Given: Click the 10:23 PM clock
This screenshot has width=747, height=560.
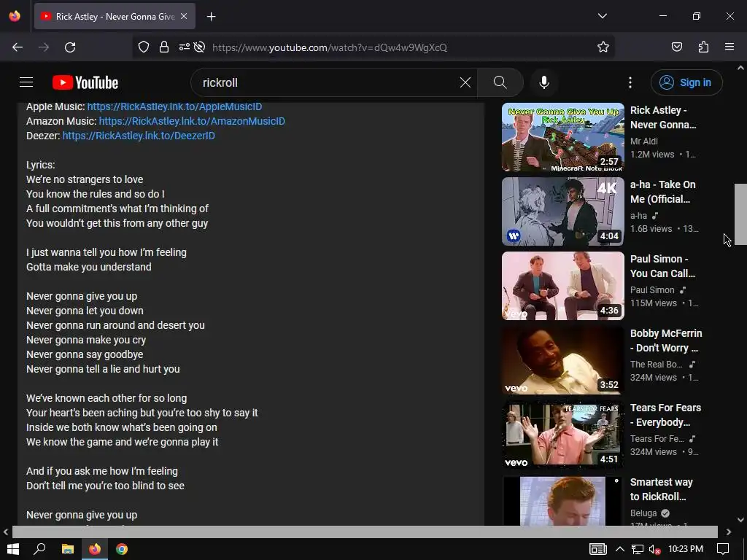Looking at the screenshot, I should click(x=686, y=549).
